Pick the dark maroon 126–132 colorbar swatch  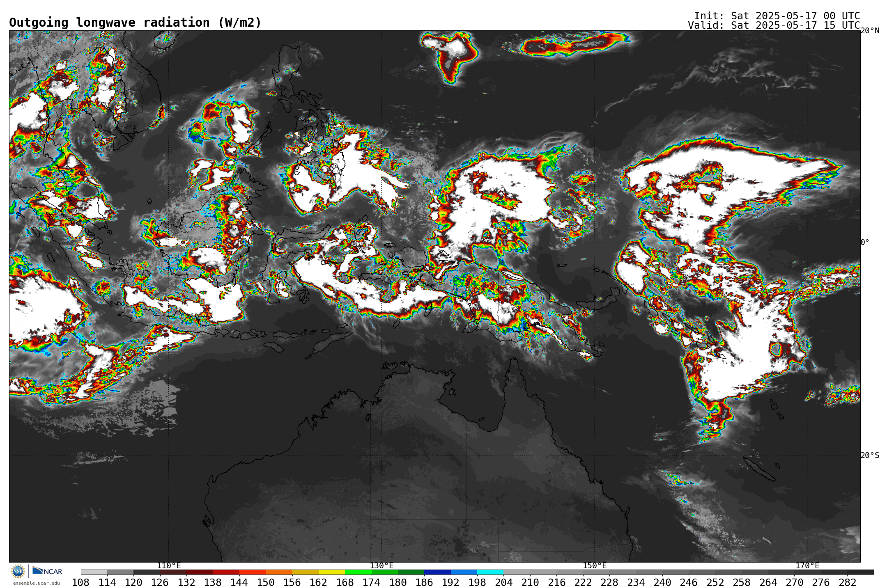click(x=173, y=572)
